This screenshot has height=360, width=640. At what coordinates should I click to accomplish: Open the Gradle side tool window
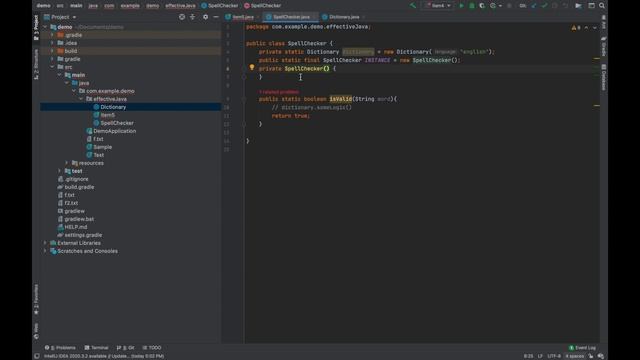[604, 46]
